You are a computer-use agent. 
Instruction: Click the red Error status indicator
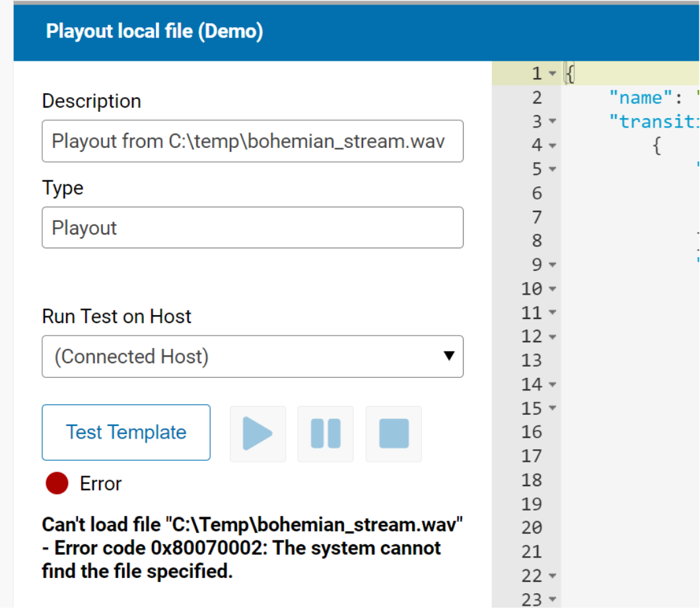57,484
